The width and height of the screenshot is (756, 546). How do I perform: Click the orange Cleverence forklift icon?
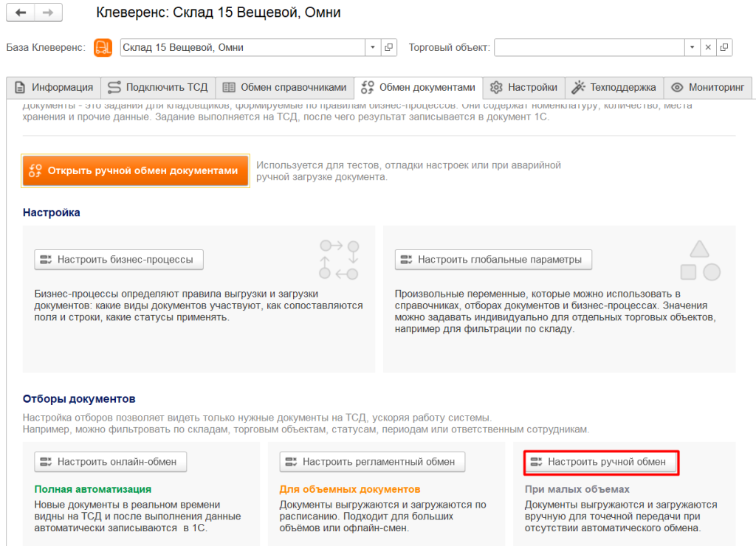point(103,47)
